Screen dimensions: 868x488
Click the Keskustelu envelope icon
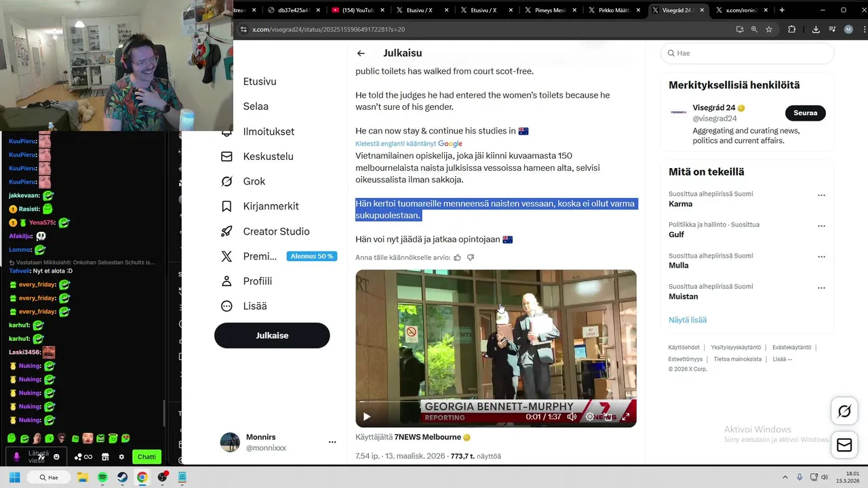(x=227, y=157)
